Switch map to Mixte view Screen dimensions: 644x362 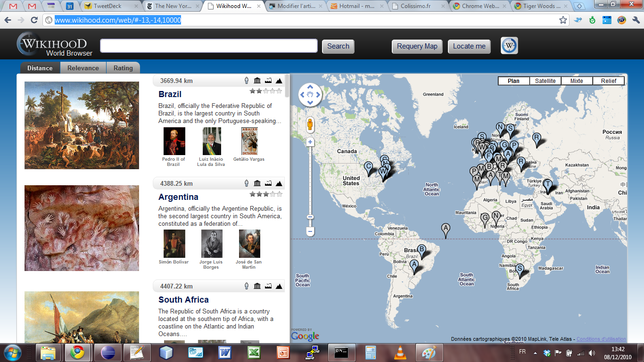(577, 81)
